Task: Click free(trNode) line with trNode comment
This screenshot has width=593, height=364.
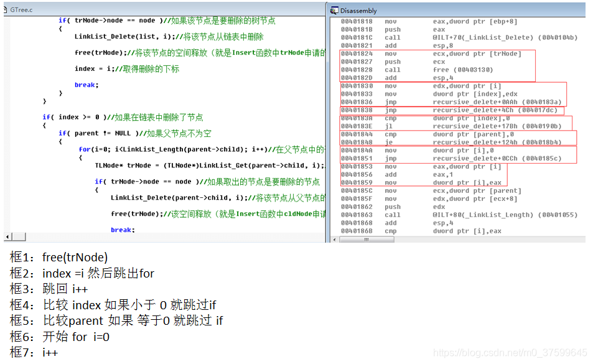Action: coord(199,52)
